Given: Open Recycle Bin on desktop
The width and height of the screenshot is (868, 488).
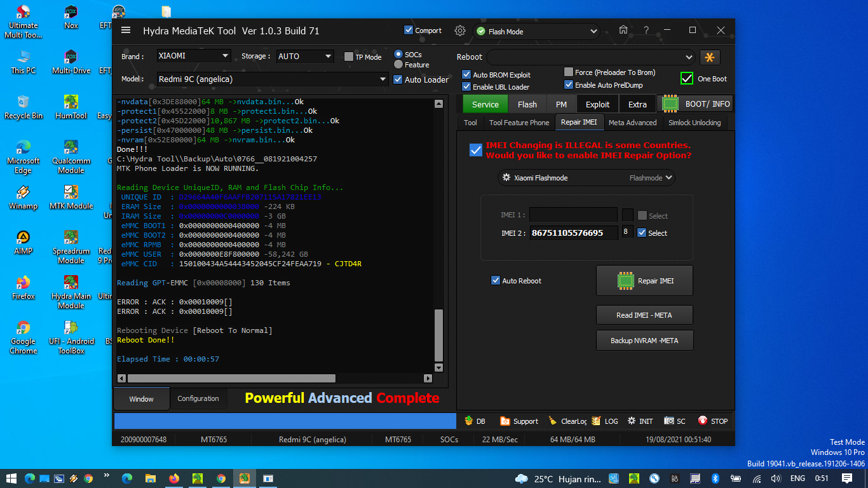Looking at the screenshot, I should pyautogui.click(x=24, y=107).
